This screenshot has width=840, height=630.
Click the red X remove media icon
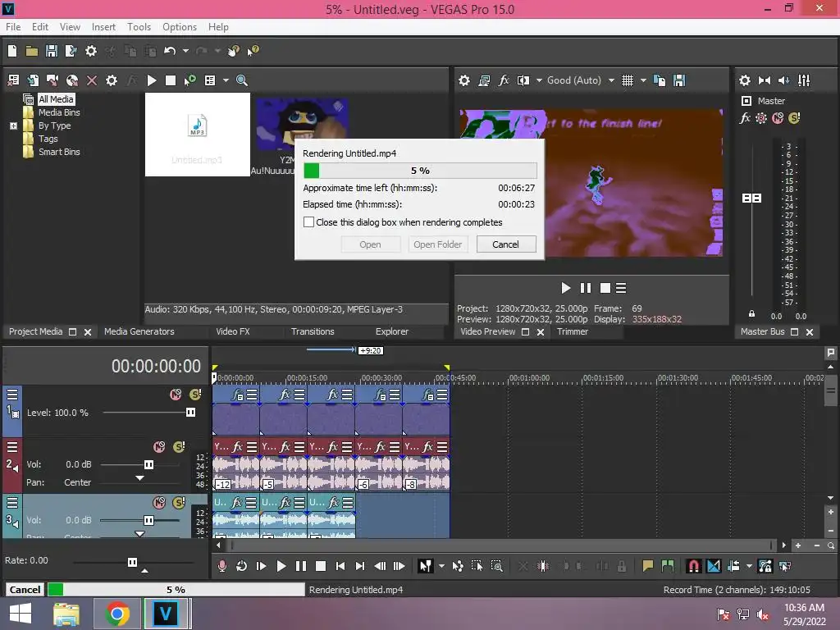pos(92,80)
